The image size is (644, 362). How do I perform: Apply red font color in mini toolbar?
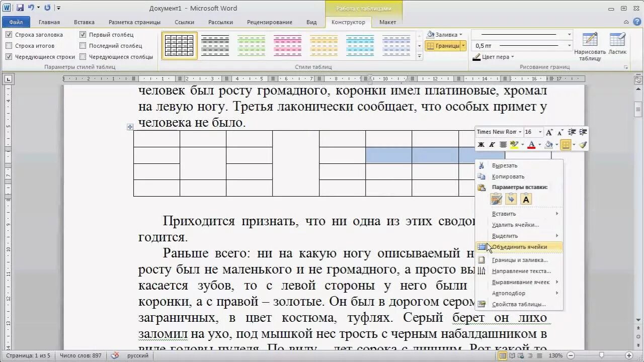click(532, 145)
